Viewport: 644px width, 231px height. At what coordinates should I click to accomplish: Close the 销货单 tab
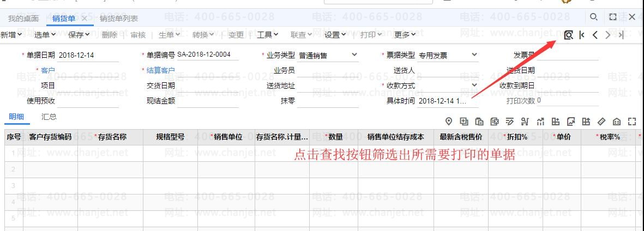point(84,19)
